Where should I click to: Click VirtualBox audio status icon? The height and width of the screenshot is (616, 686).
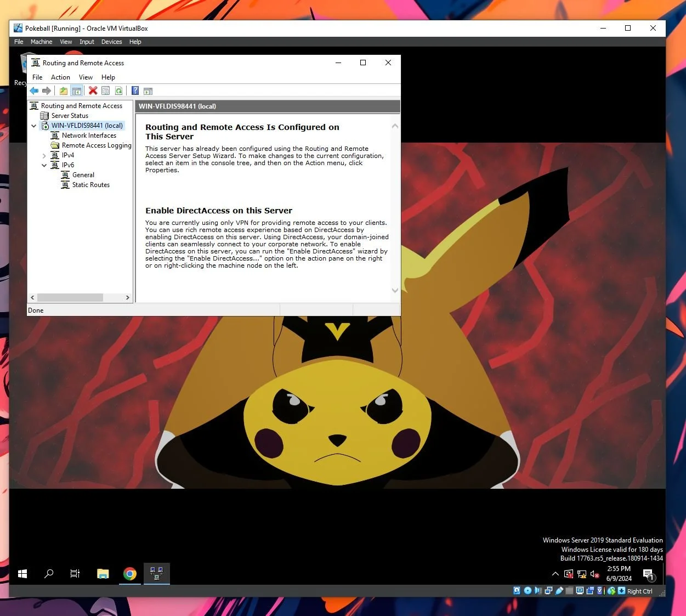pos(538,591)
